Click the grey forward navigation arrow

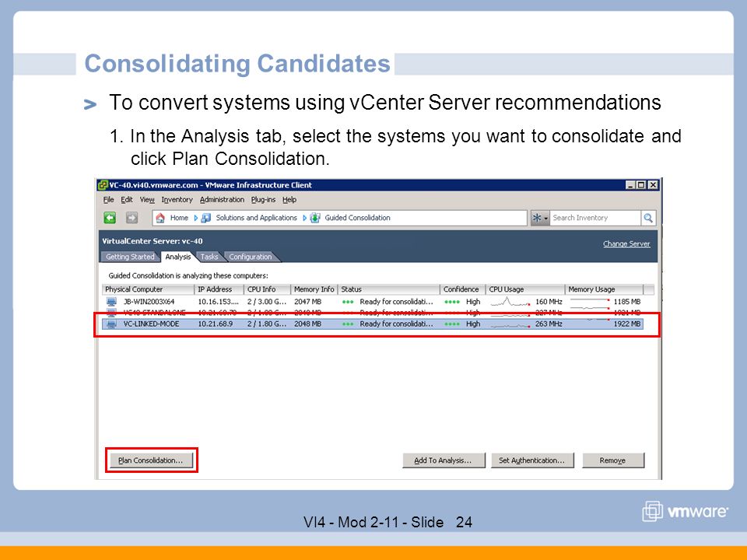[132, 218]
